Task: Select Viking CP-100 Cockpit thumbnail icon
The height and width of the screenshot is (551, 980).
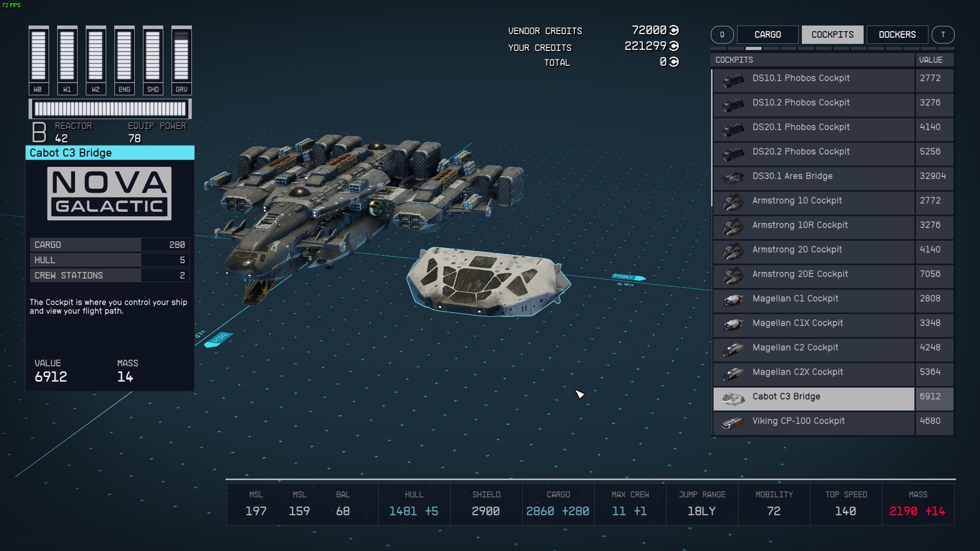Action: (733, 423)
